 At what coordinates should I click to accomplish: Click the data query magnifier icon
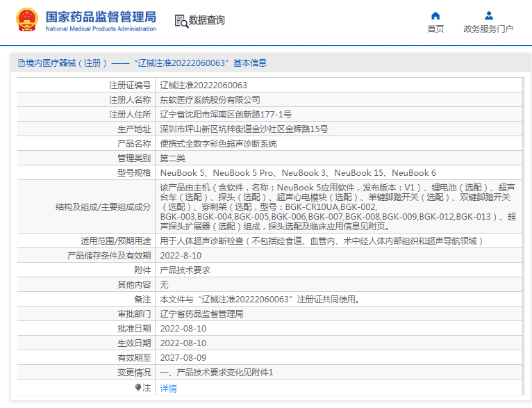[181, 21]
